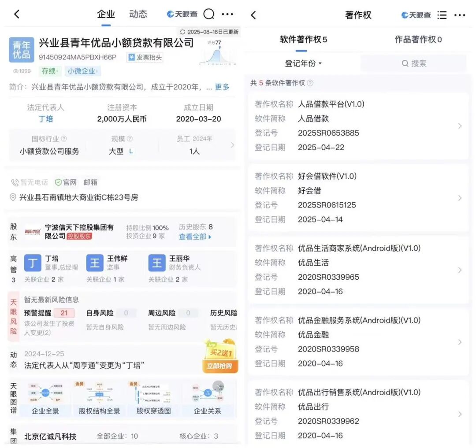
Task: Open the score 77 rating chart
Action: pos(217,53)
